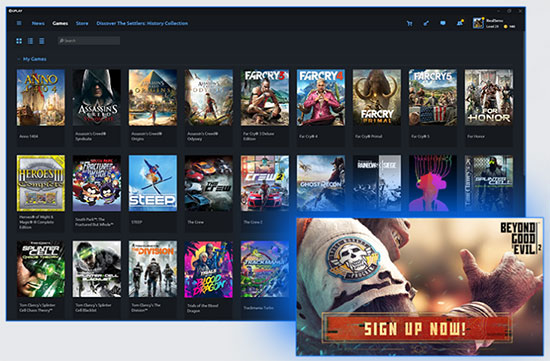550x361 pixels.
Task: Open Discover The Settlers: History Collection link
Action: [x=142, y=24]
